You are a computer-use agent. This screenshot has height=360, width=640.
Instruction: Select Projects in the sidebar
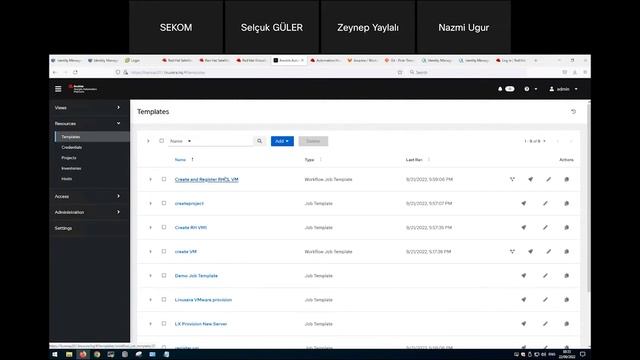(x=69, y=158)
